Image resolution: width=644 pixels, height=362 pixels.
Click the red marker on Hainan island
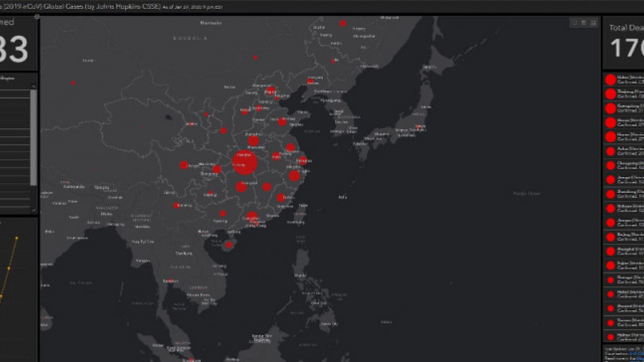tap(229, 245)
